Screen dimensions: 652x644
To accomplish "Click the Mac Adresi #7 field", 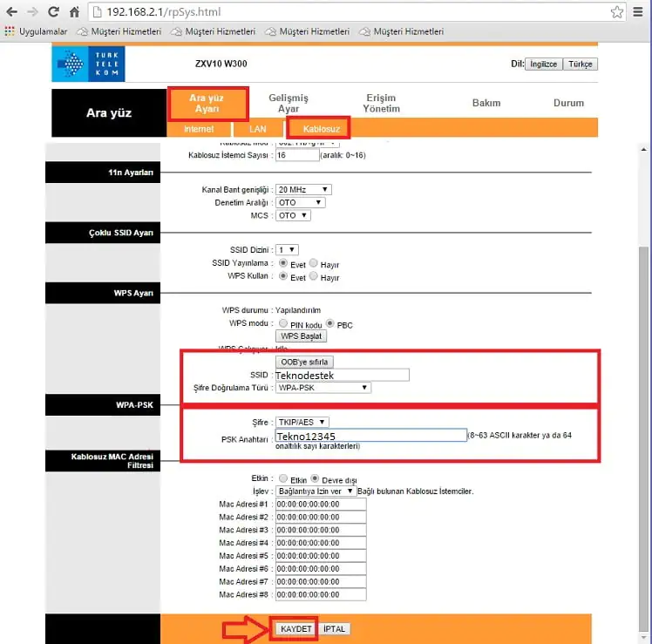I will click(x=321, y=581).
